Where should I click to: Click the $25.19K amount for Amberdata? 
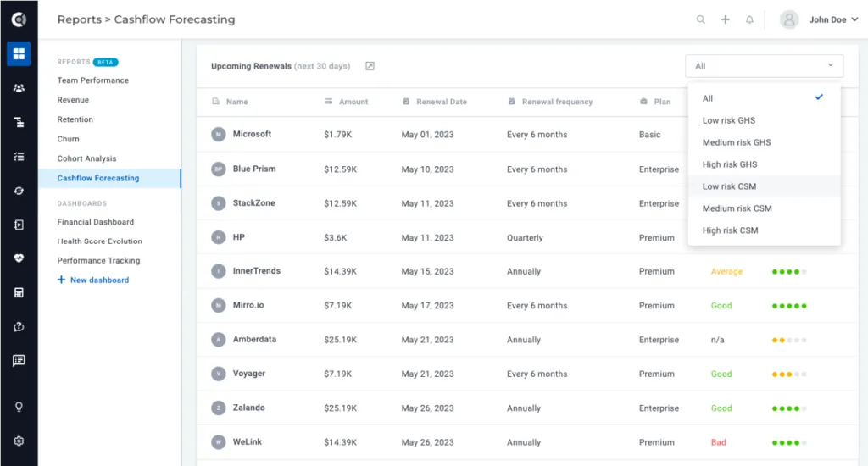pyautogui.click(x=341, y=340)
